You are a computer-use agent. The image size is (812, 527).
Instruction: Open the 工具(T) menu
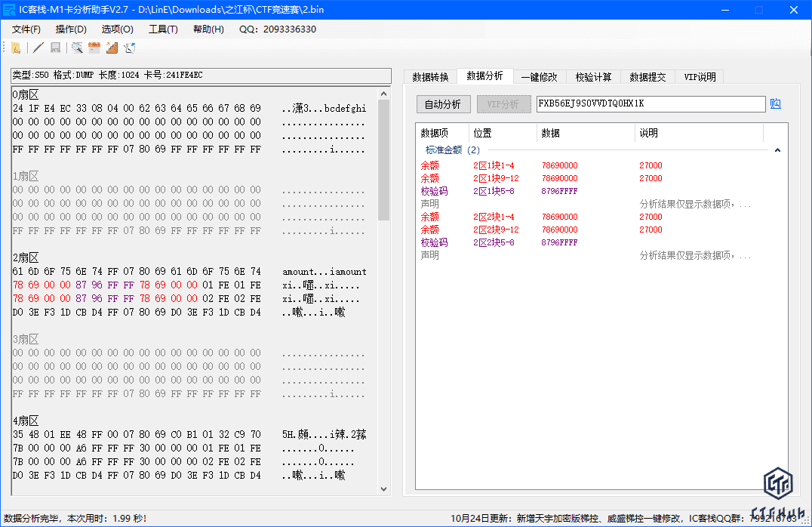click(x=163, y=29)
